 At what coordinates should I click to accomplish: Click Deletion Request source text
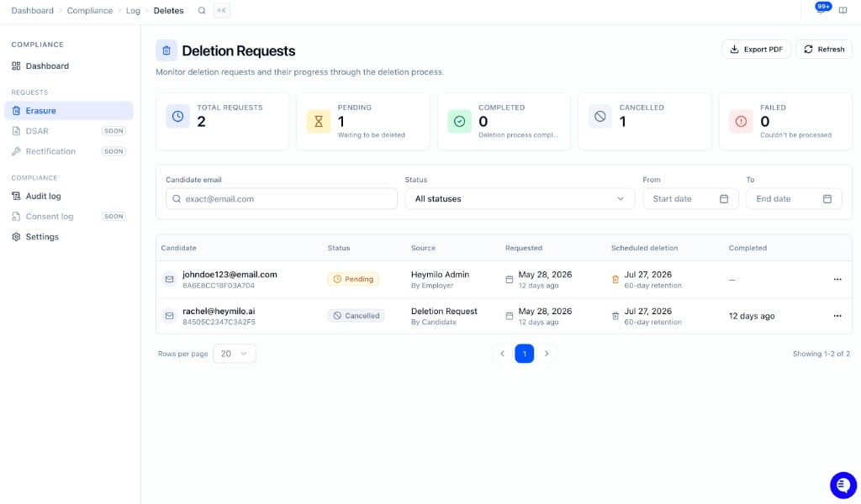tap(444, 311)
